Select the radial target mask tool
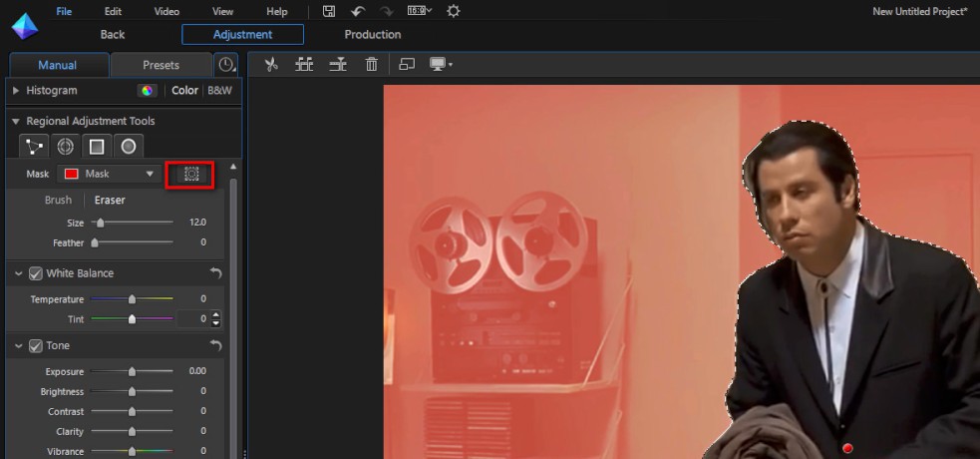The image size is (980, 459). 65,147
